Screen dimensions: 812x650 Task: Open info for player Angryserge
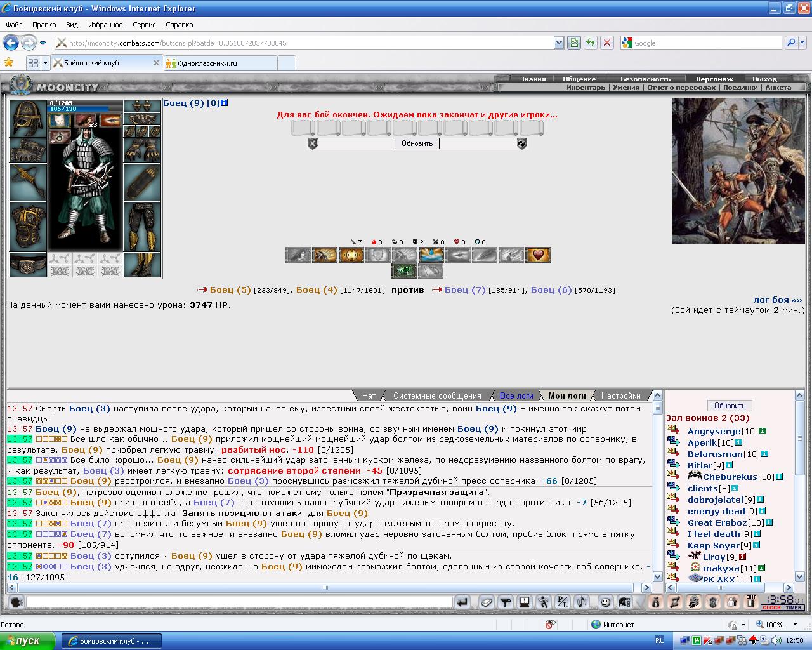(763, 431)
